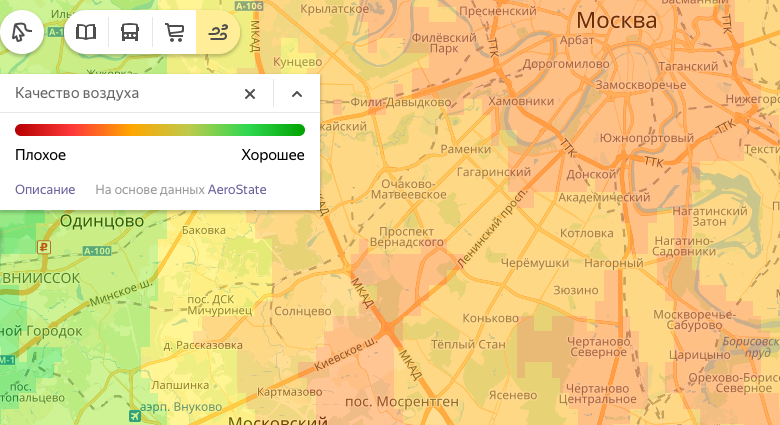Click the Южнопортовый district label

(x=647, y=138)
